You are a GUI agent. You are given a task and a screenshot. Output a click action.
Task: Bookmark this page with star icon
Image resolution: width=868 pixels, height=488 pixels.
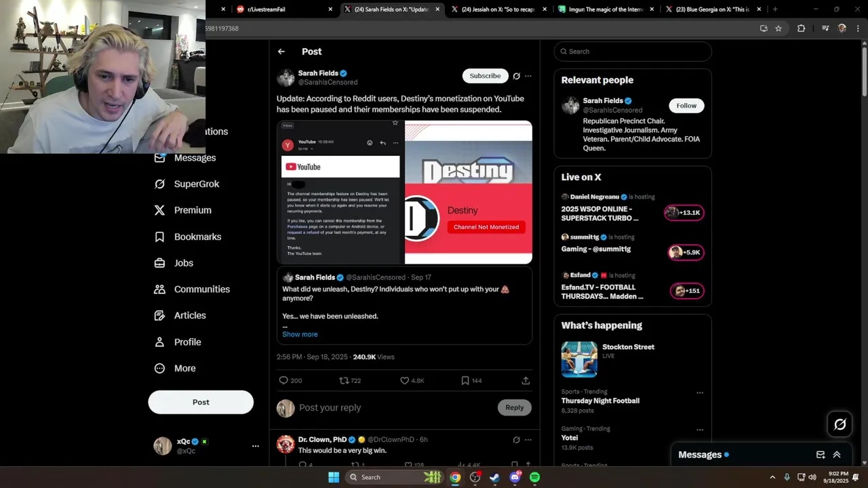(x=778, y=28)
